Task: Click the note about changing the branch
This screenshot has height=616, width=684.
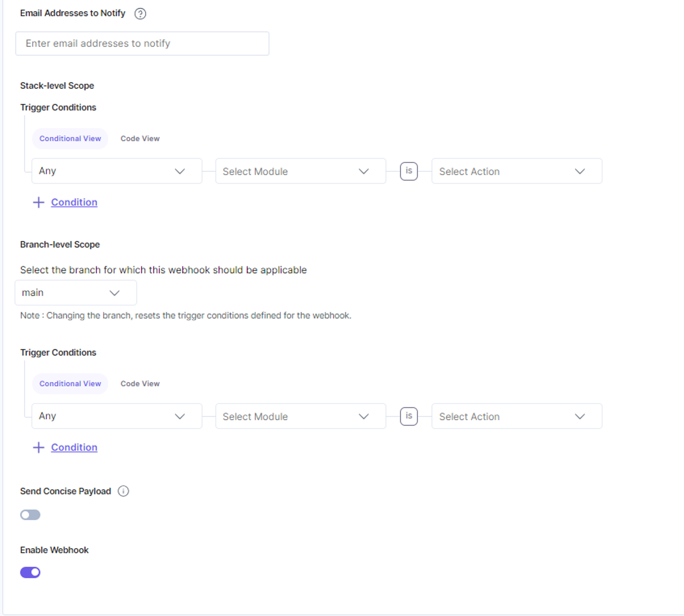Action: click(186, 315)
